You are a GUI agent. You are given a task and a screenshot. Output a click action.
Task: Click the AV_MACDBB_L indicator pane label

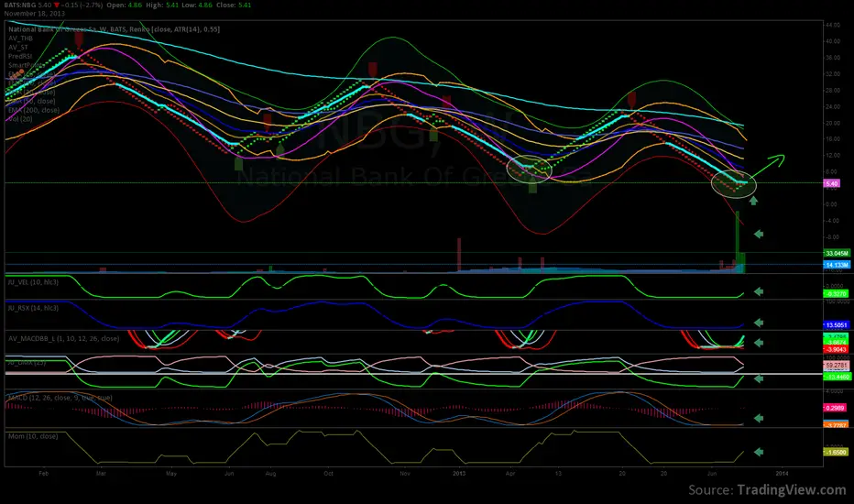(x=64, y=339)
